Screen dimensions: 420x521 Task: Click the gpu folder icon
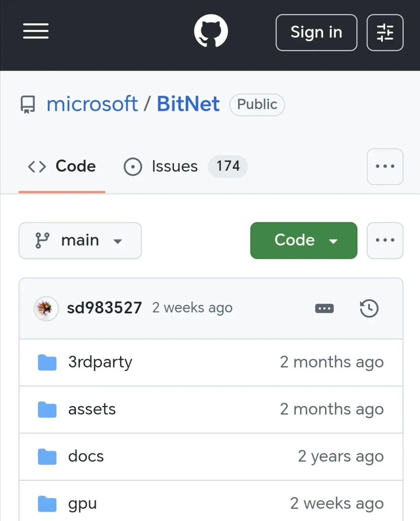click(x=47, y=504)
